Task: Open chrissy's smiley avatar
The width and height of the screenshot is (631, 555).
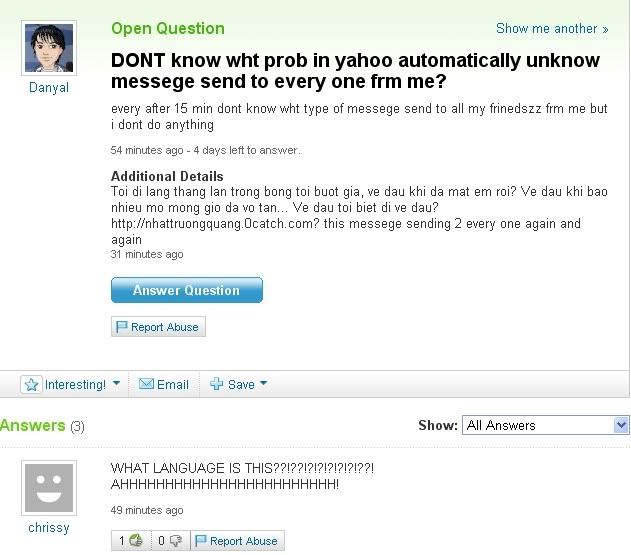Action: point(49,488)
